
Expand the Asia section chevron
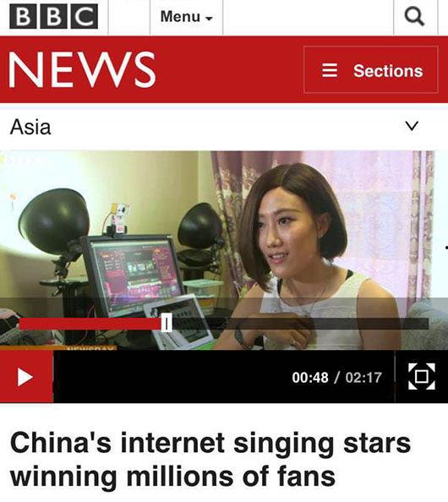(x=412, y=126)
